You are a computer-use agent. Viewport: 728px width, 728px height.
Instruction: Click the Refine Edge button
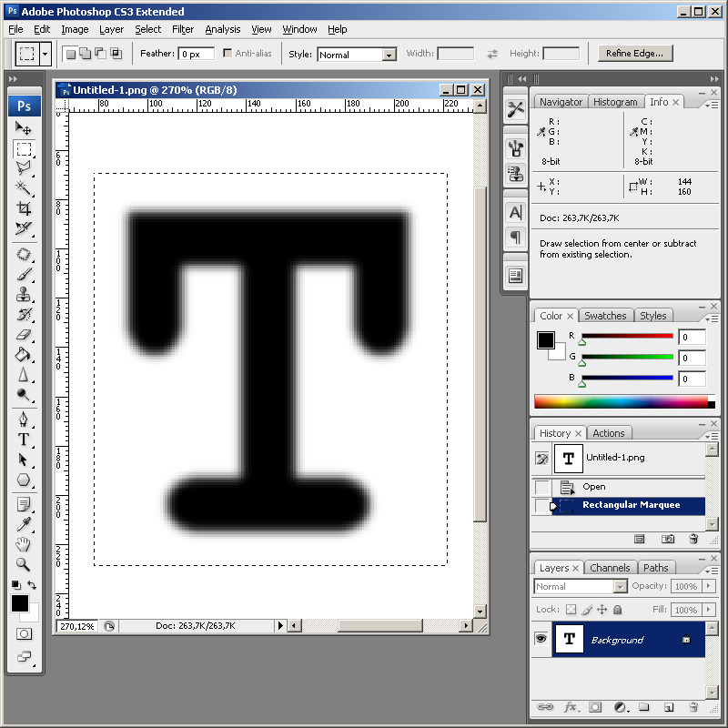tap(634, 54)
